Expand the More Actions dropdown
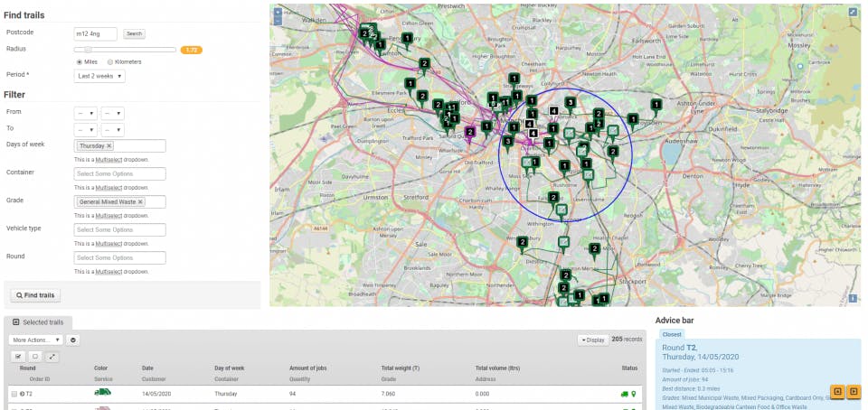The width and height of the screenshot is (868, 410). [36, 340]
